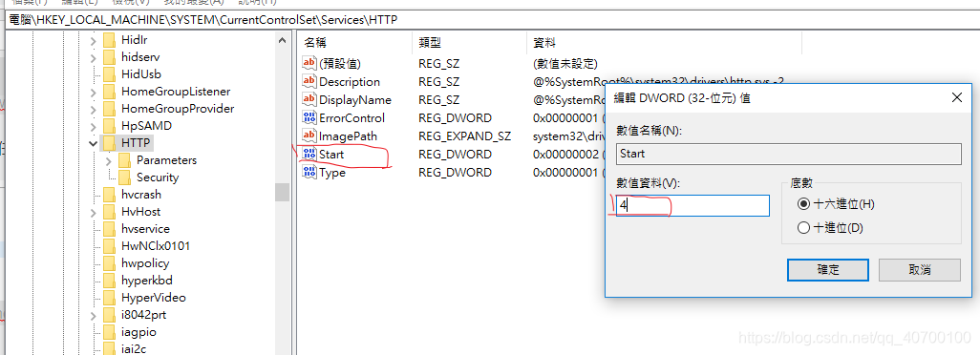Click the string icon of (預設值) value

click(x=309, y=63)
